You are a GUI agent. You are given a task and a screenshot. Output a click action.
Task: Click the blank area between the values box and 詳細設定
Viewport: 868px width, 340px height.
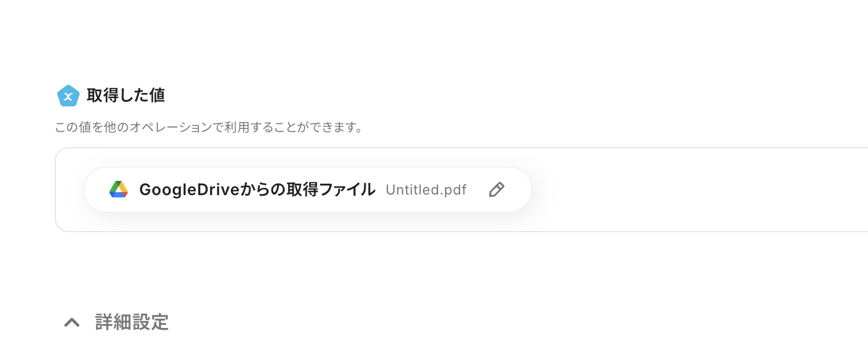coord(399,268)
